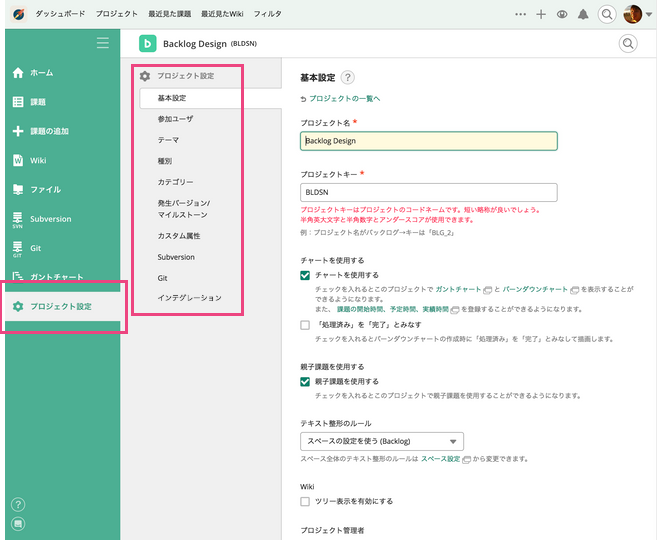
Task: Click the global search magnifier in top bar
Action: [606, 14]
